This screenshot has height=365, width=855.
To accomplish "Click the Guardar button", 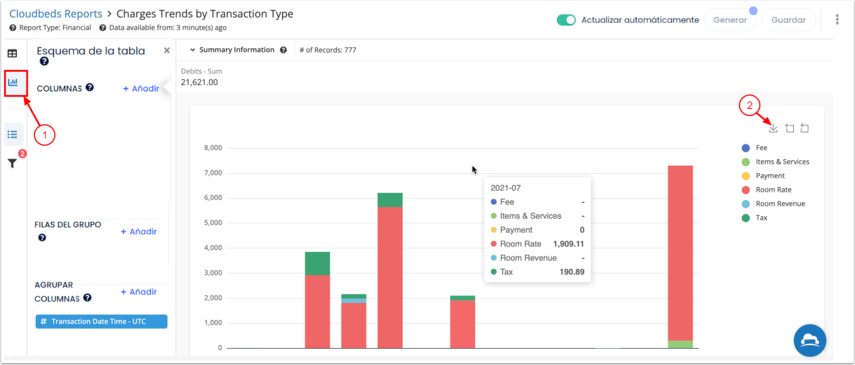I will (788, 20).
